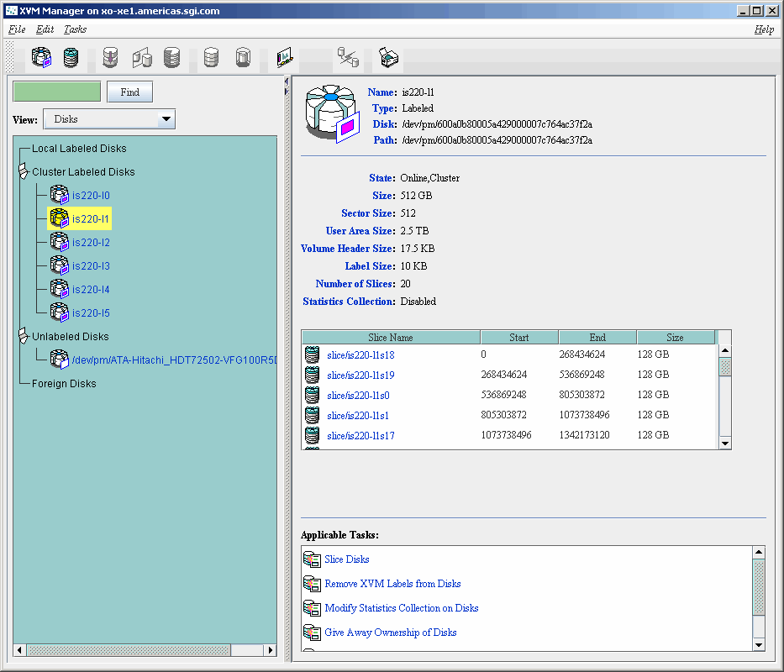
Task: Click the slice disk toolbar icon
Action: coord(71,57)
